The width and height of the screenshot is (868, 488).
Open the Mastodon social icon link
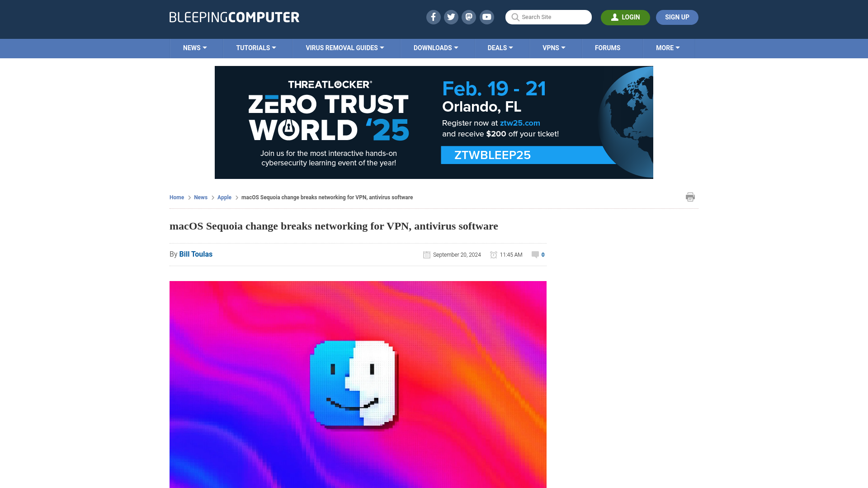[469, 17]
